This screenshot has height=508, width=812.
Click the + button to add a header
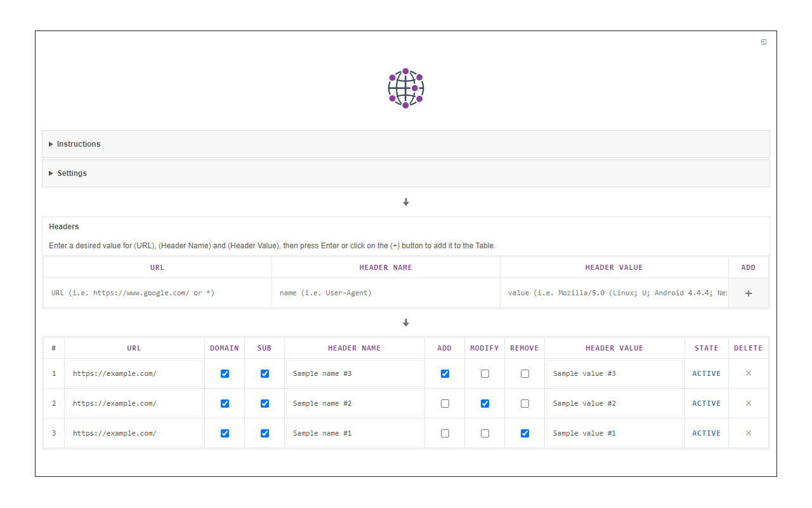click(x=748, y=293)
